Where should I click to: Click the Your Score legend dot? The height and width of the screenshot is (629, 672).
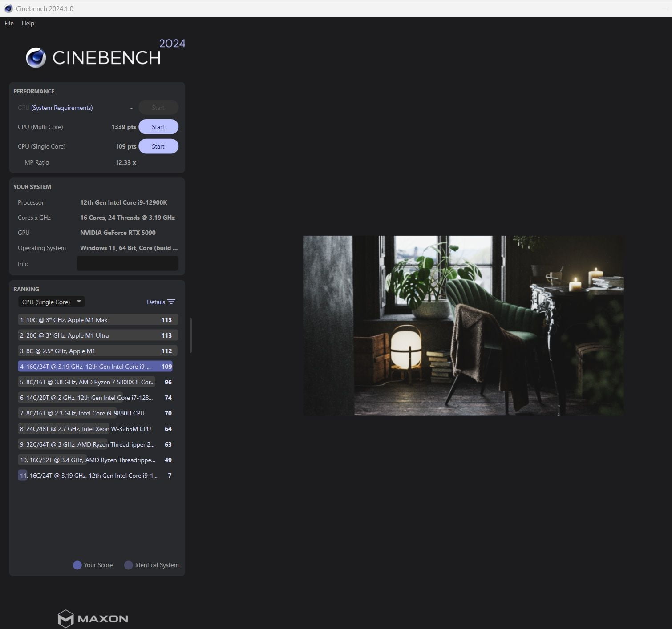(x=77, y=565)
